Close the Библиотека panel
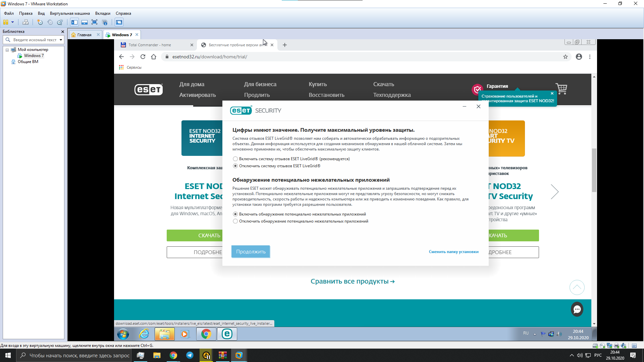 pyautogui.click(x=62, y=32)
